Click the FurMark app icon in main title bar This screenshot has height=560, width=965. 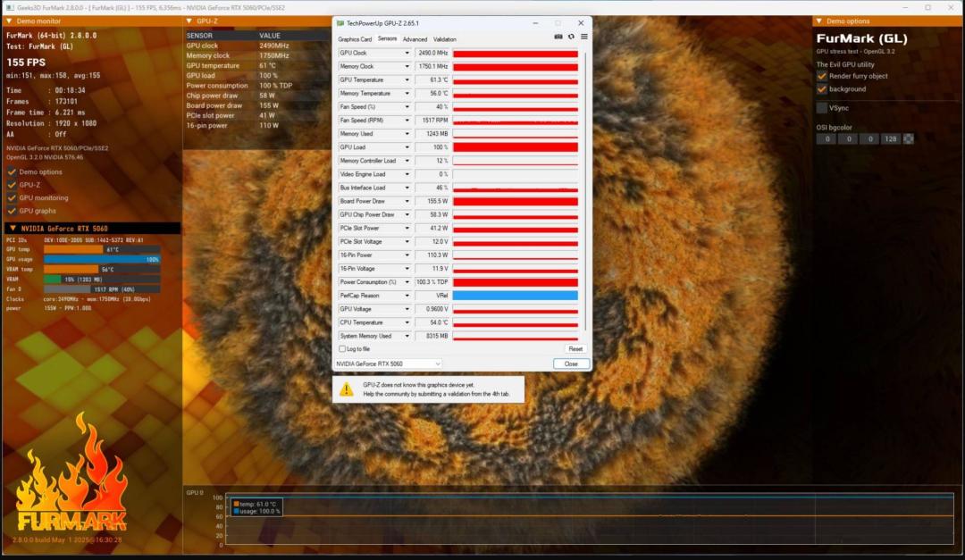[x=9, y=7]
